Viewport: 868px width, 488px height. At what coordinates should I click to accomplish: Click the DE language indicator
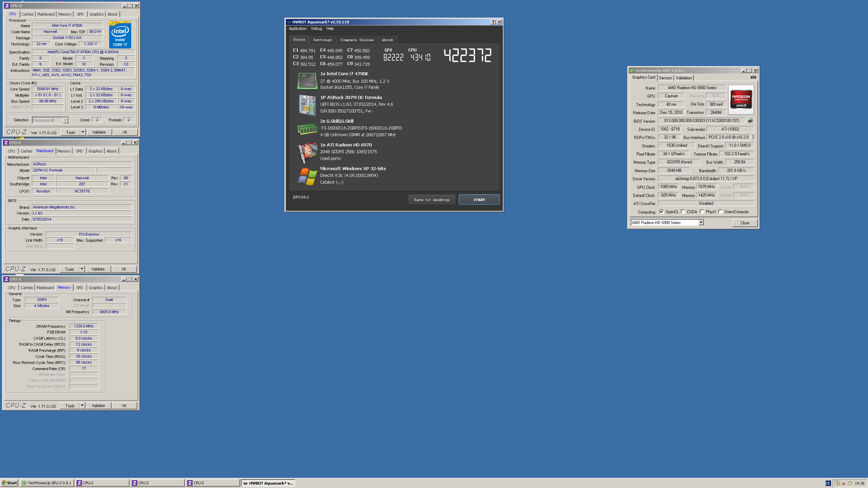(828, 483)
